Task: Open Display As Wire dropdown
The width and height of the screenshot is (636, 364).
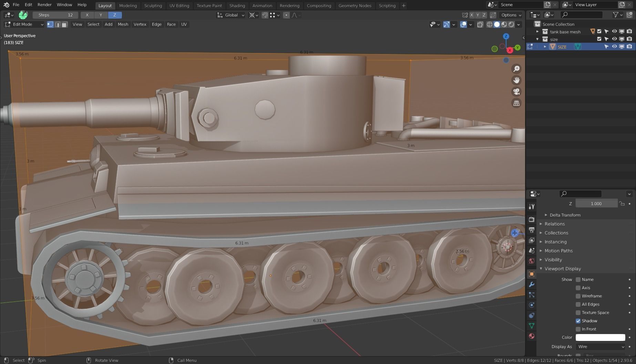Action: point(600,347)
